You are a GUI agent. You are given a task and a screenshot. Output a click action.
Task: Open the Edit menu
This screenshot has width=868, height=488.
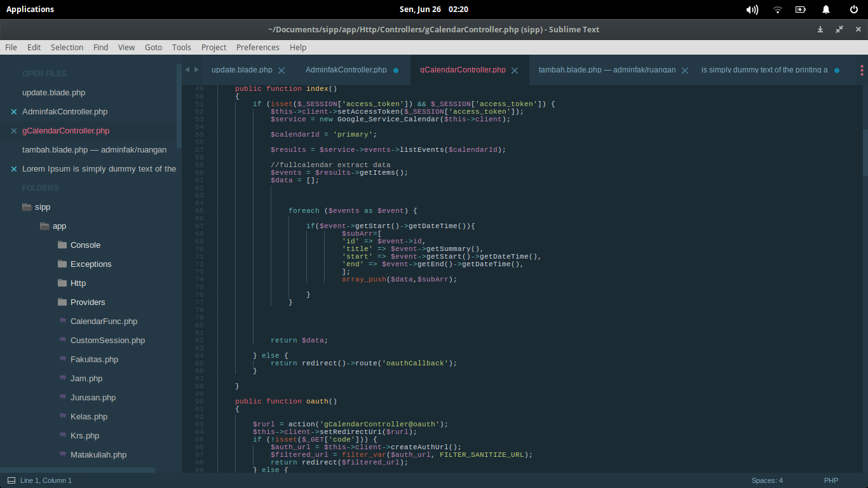[34, 47]
